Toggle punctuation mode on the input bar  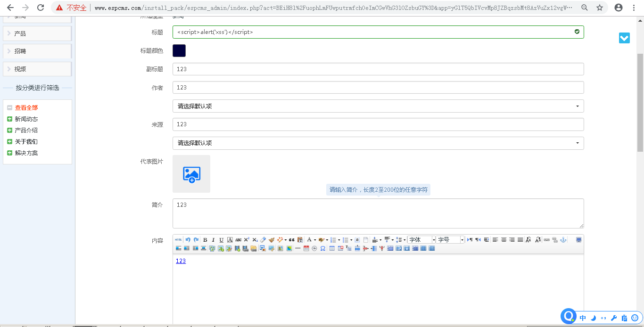(603, 318)
